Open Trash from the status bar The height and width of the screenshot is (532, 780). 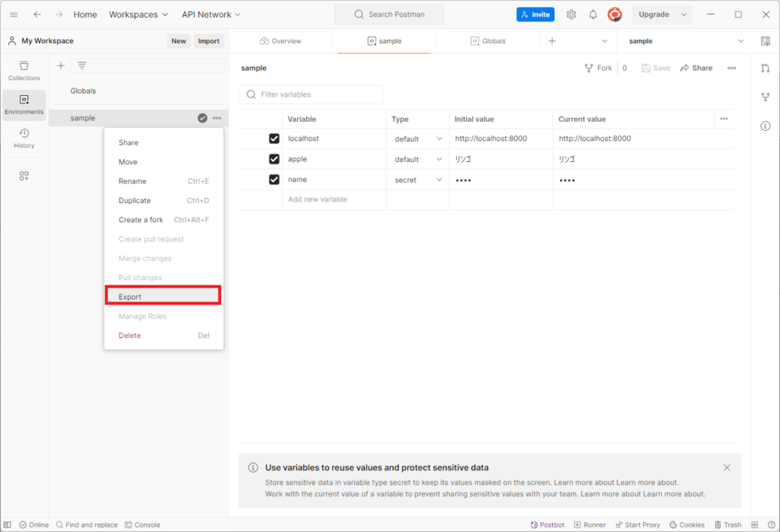click(x=727, y=524)
